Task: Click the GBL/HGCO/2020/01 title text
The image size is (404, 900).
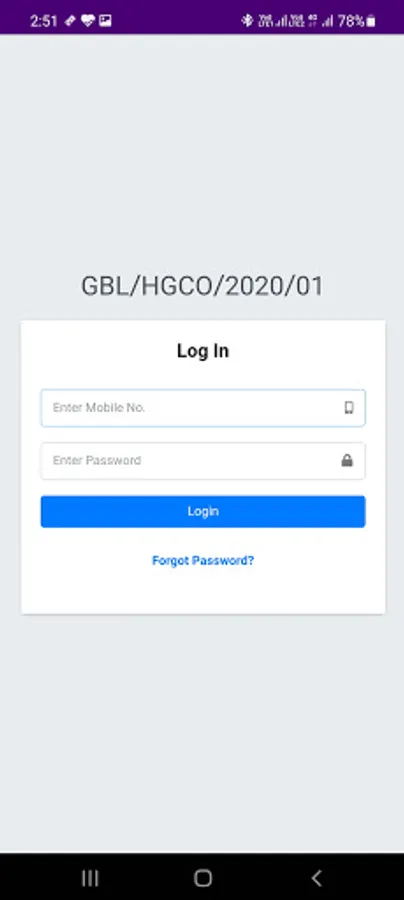Action: tap(202, 286)
